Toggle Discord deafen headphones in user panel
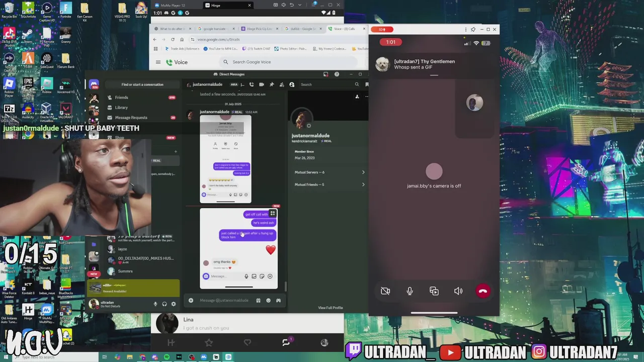The height and width of the screenshot is (362, 644). tap(165, 304)
